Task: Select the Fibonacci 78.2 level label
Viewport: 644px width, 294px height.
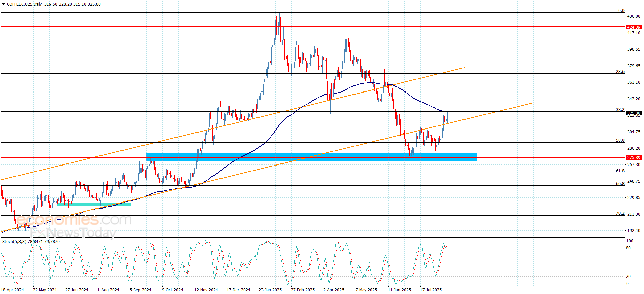Action: (620, 213)
